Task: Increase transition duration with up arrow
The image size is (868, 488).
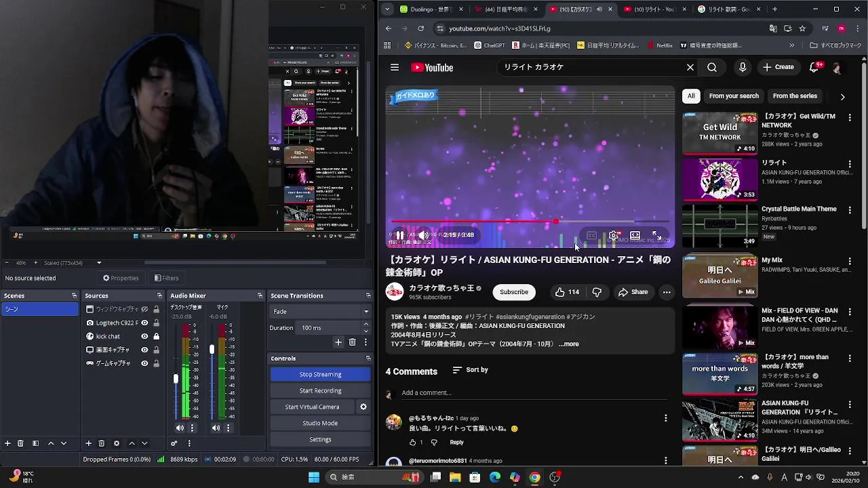Action: click(366, 325)
